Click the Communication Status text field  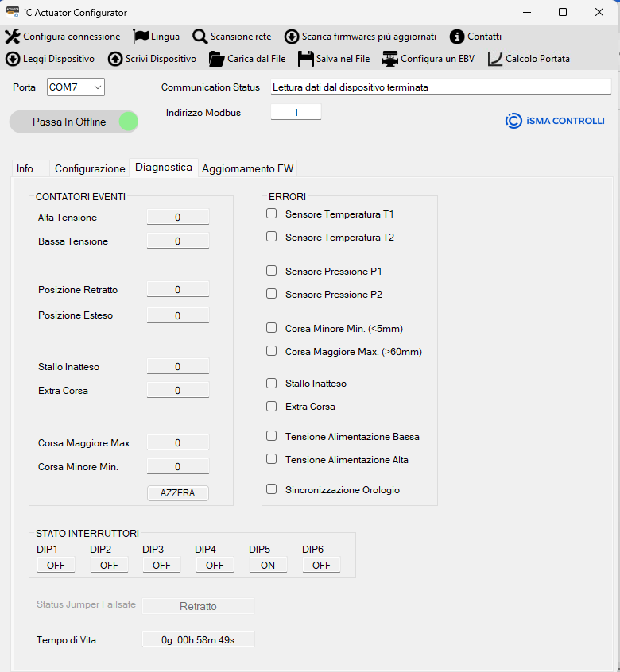[x=441, y=87]
